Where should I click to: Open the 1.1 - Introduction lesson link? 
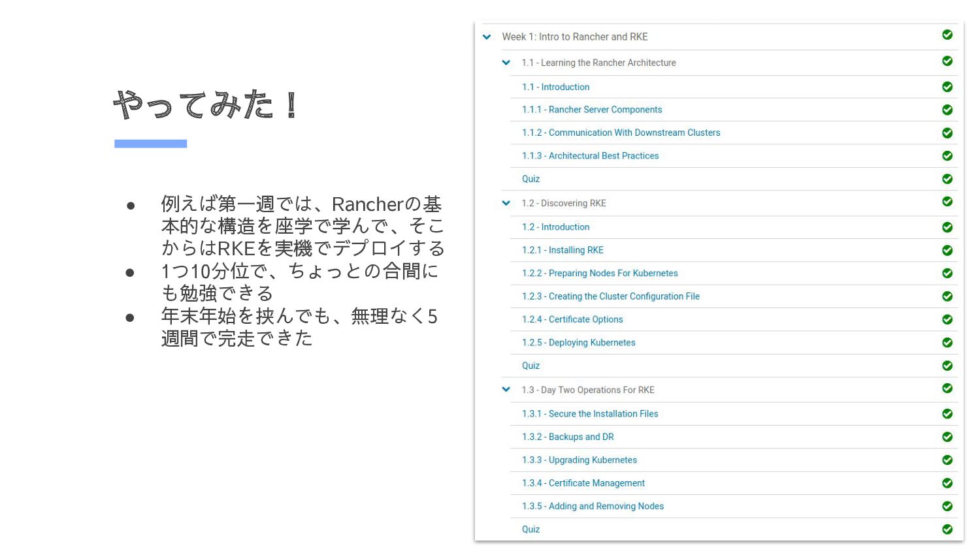pos(555,87)
